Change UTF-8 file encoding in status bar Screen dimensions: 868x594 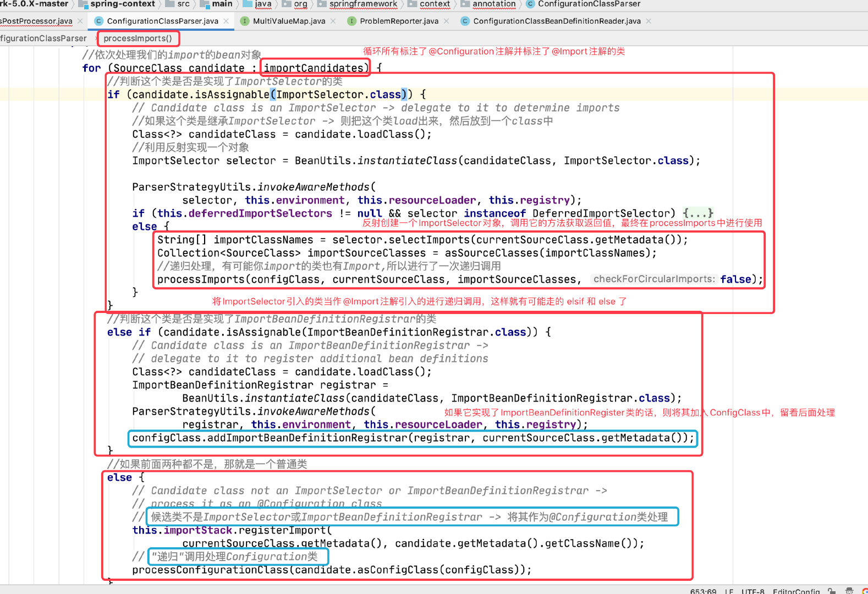click(x=752, y=591)
